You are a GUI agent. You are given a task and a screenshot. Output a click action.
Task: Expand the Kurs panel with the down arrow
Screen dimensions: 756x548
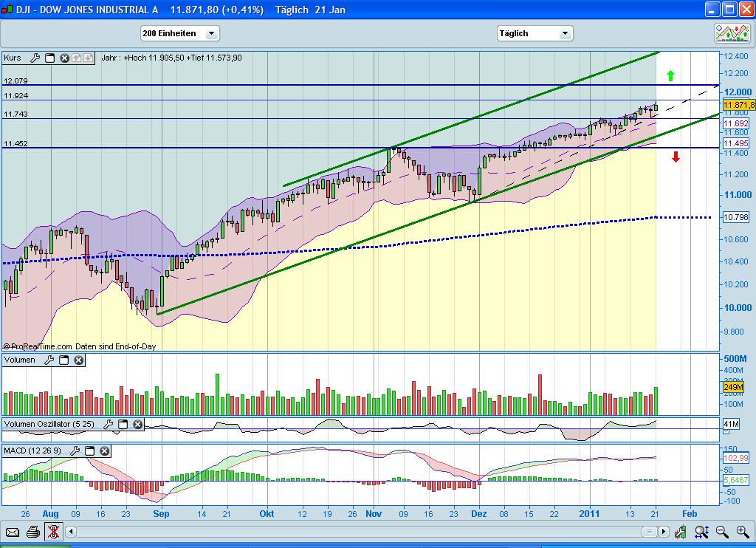(88, 58)
